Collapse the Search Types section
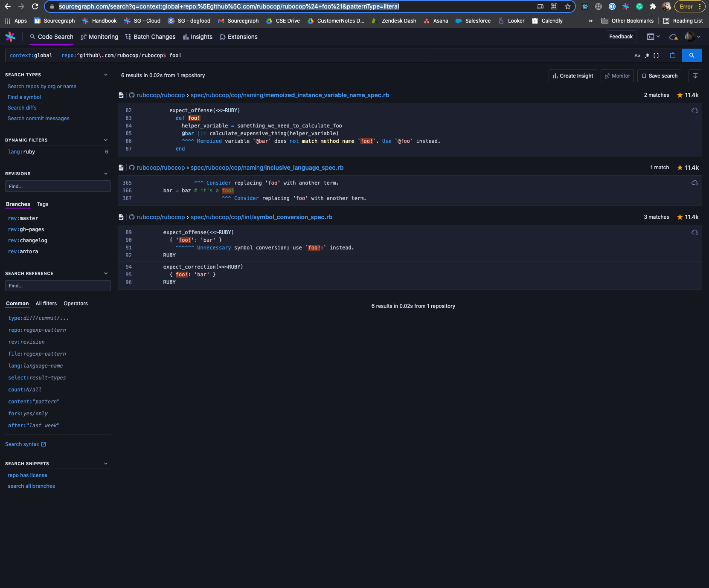Screen dimensions: 709x588 [106, 75]
